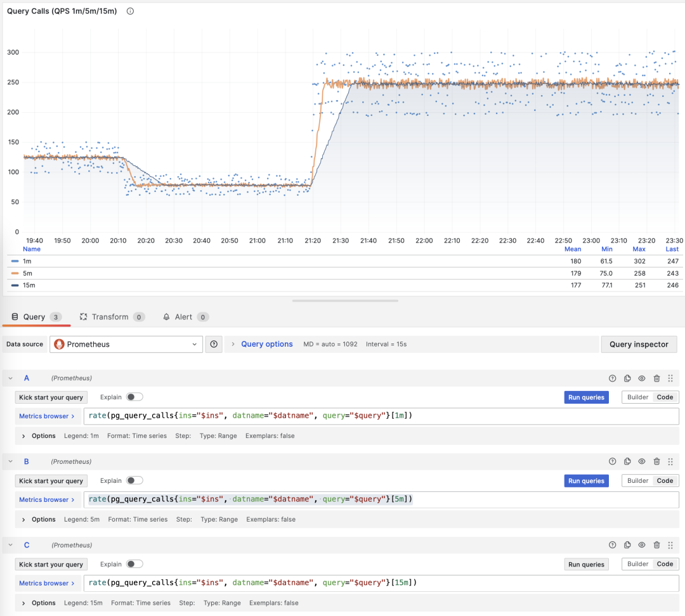This screenshot has width=685, height=616.
Task: Enable Explain switch in query C
Action: tap(134, 564)
